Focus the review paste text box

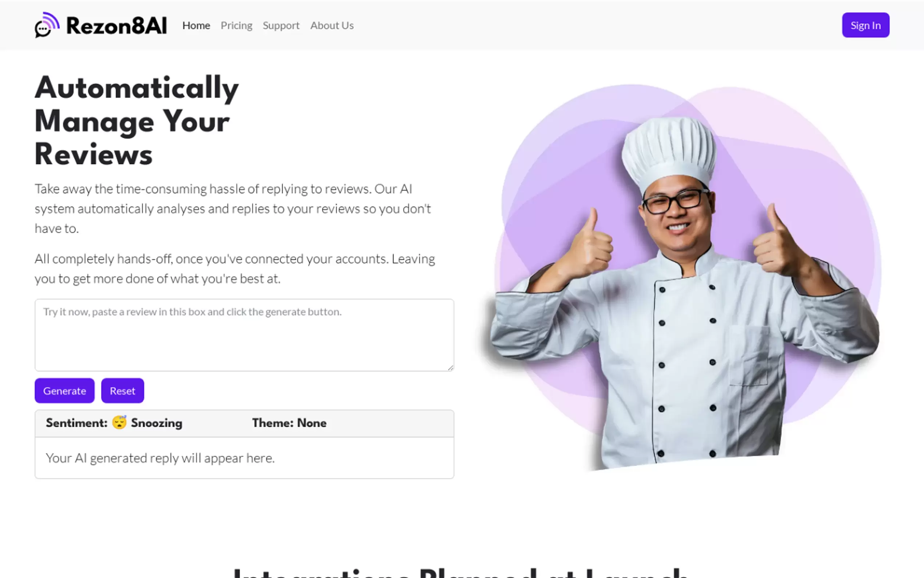[x=244, y=335]
